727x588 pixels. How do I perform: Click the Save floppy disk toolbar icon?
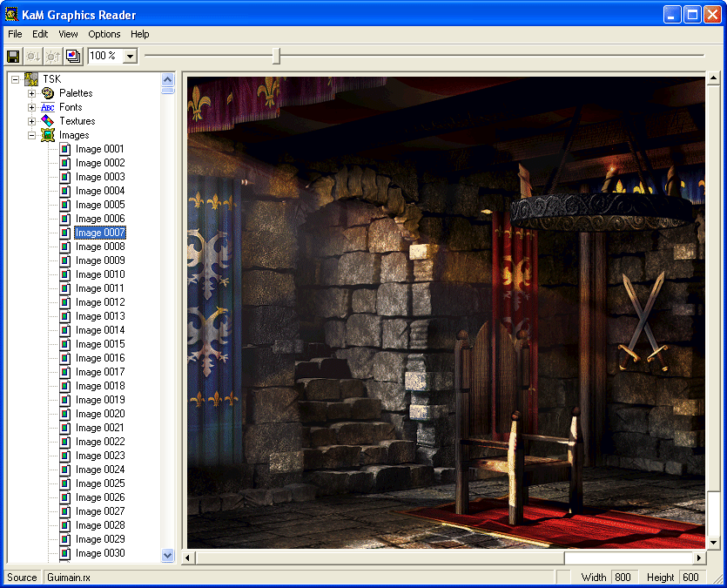tap(13, 56)
